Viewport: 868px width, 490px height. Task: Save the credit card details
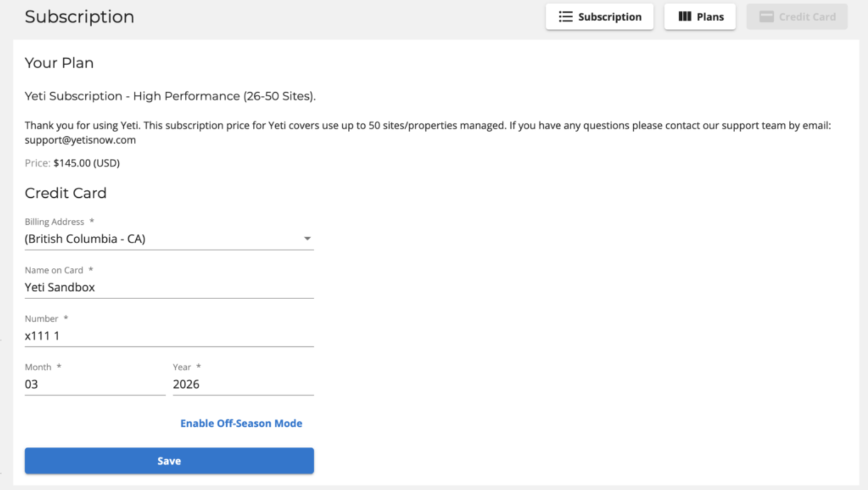click(x=169, y=461)
